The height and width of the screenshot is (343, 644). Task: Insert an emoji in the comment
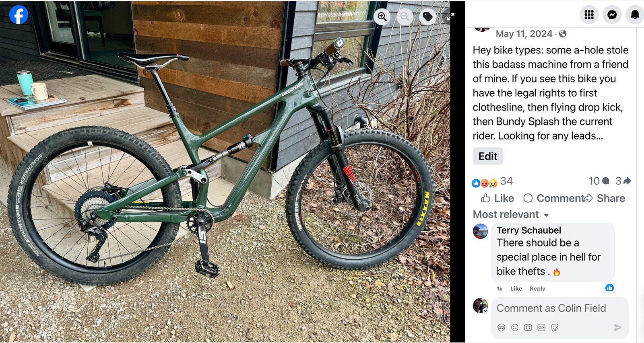coord(515,327)
